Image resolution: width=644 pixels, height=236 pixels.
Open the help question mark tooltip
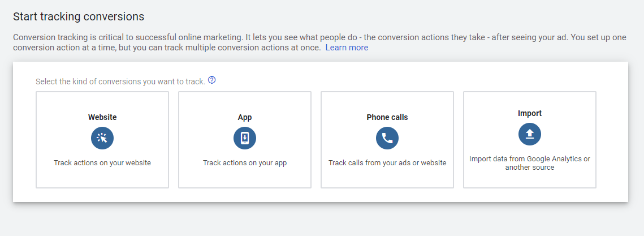pos(212,80)
